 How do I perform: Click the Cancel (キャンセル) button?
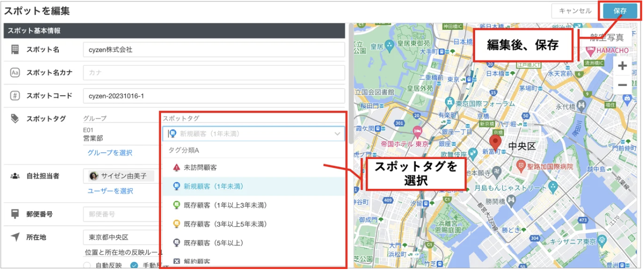(x=575, y=11)
